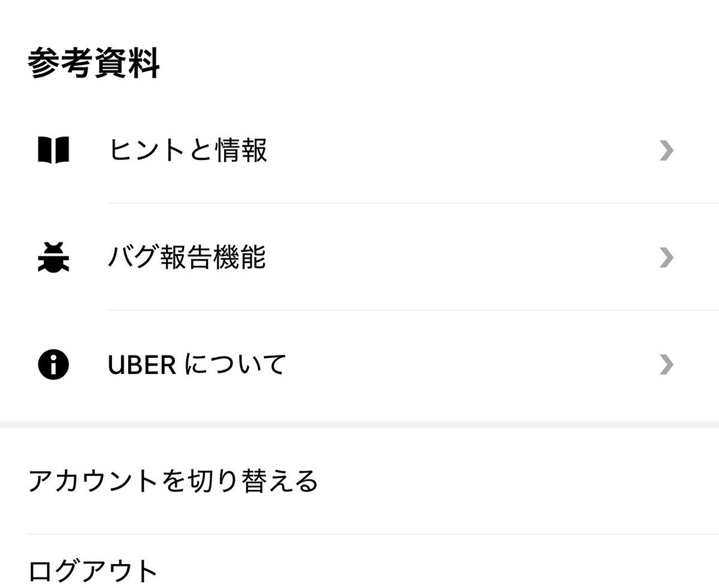Expand UBER について using its right chevron

pos(666,364)
